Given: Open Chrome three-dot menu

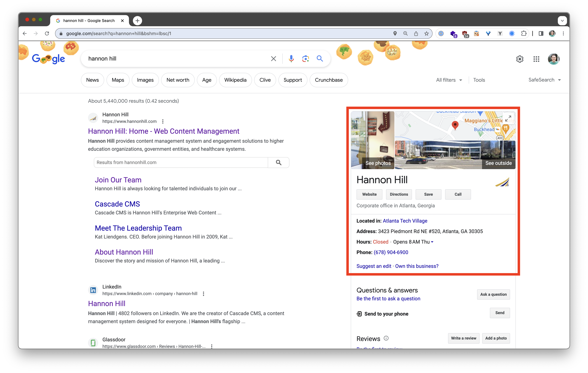Looking at the screenshot, I should tap(563, 33).
